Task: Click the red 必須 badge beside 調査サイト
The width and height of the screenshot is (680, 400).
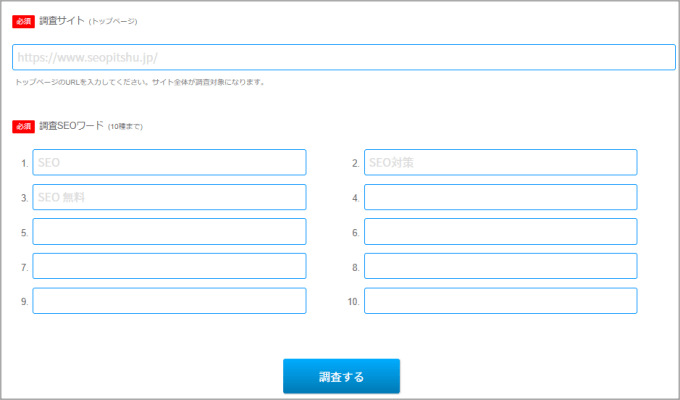Action: [23, 21]
